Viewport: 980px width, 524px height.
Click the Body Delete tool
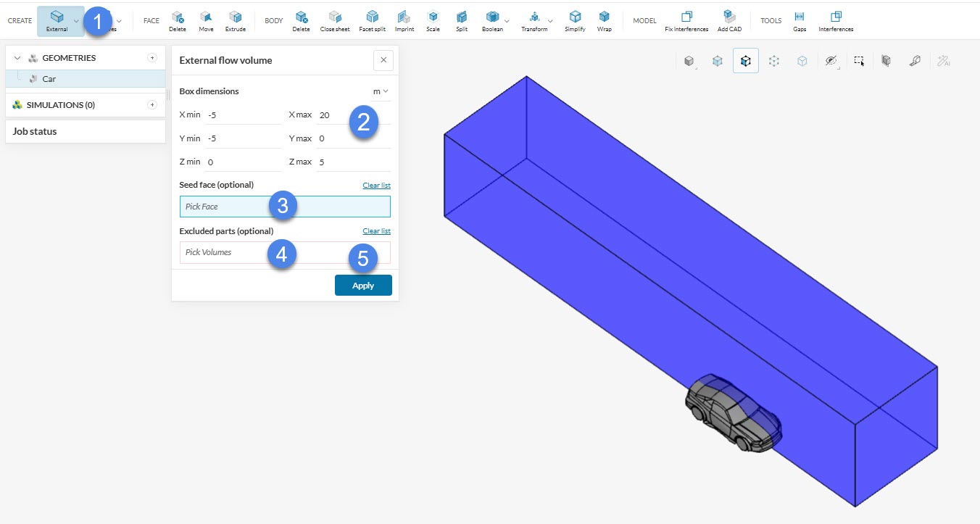pyautogui.click(x=302, y=21)
